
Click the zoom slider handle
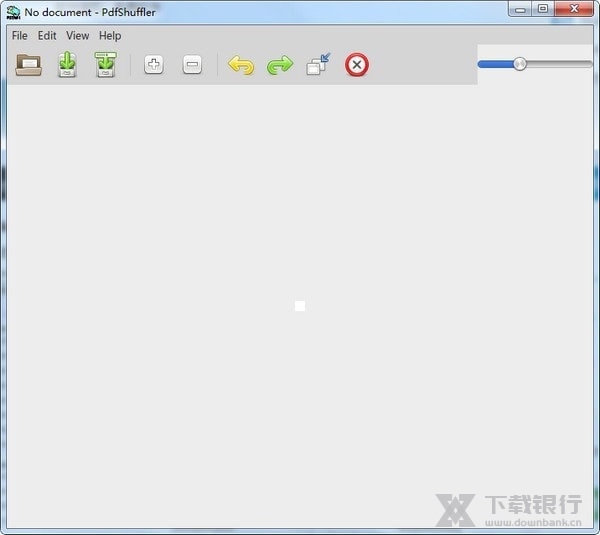tap(520, 64)
